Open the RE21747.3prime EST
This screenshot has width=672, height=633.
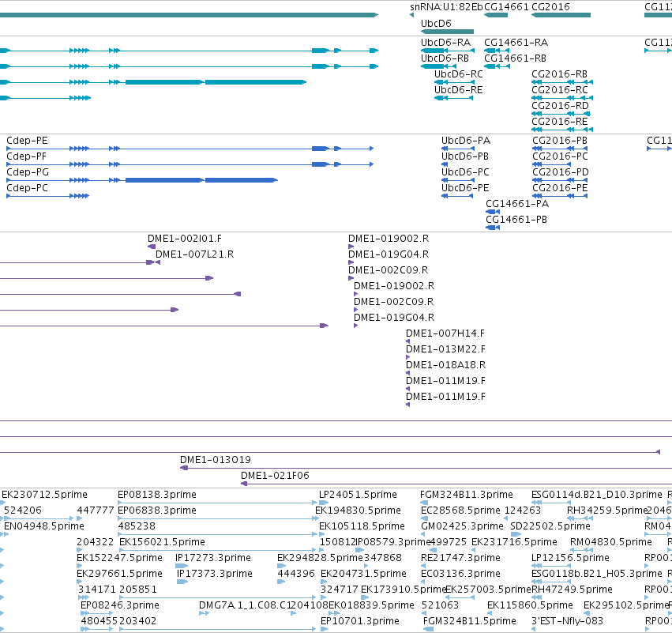point(460,559)
